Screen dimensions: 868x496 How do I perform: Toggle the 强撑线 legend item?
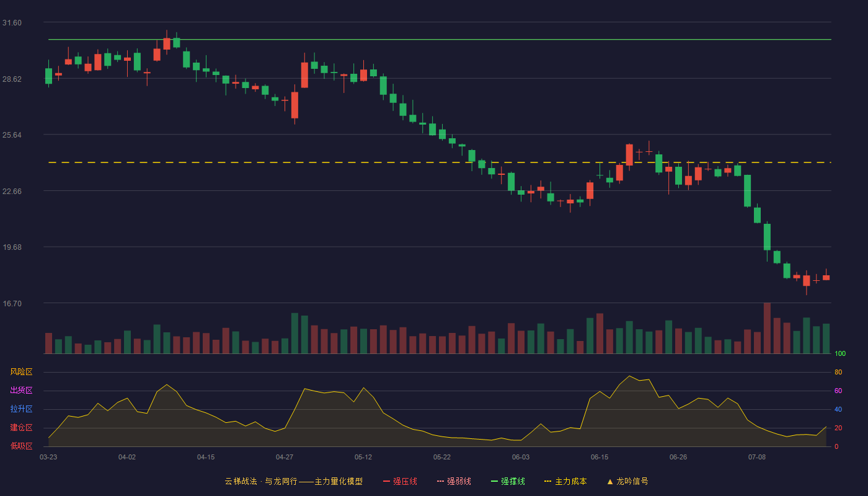(x=508, y=481)
